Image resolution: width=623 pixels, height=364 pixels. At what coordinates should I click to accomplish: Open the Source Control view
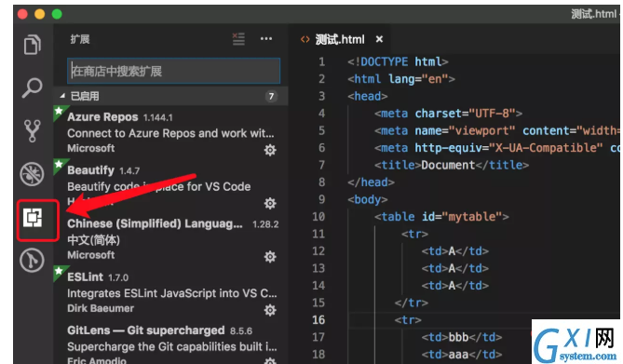[x=33, y=130]
